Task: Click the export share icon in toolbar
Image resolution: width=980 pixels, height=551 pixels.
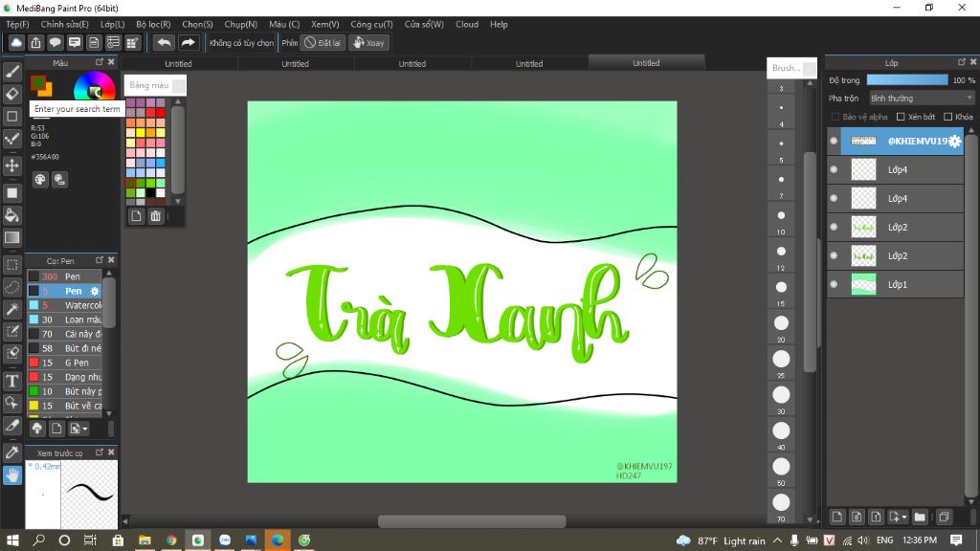Action: pos(35,42)
